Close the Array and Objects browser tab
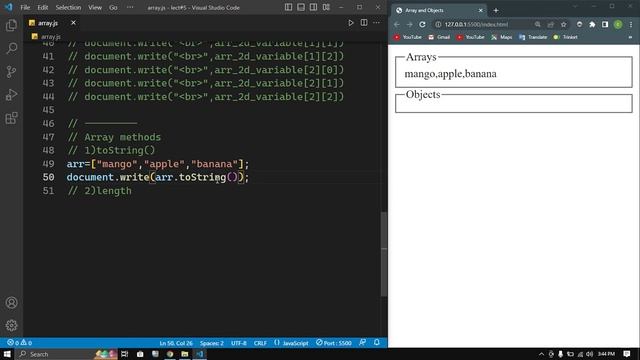 tap(480, 10)
